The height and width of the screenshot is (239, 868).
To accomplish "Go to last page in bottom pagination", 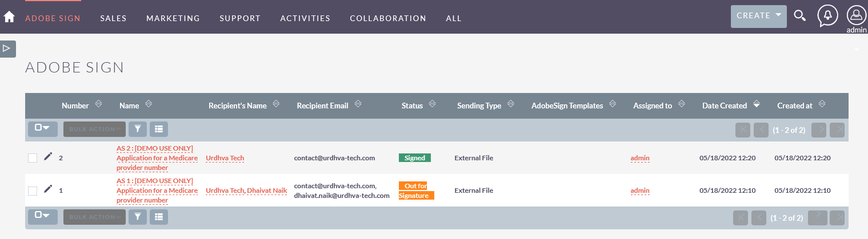I will [837, 217].
